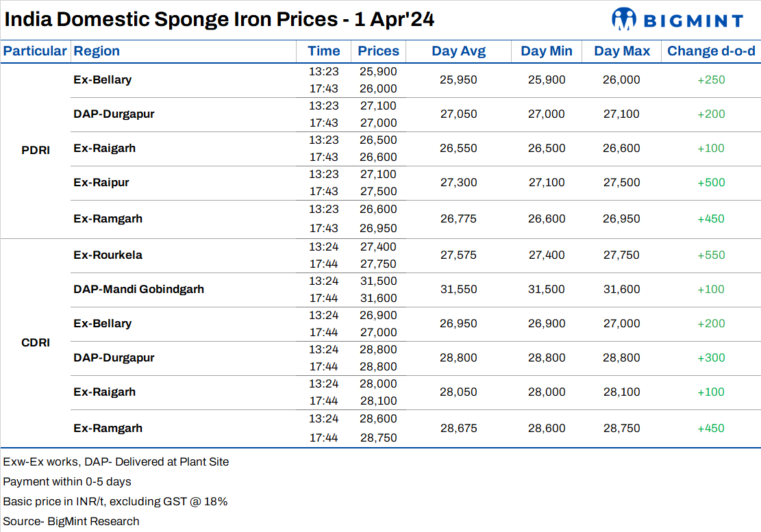
Task: Select the PDRI category cell
Action: point(36,151)
